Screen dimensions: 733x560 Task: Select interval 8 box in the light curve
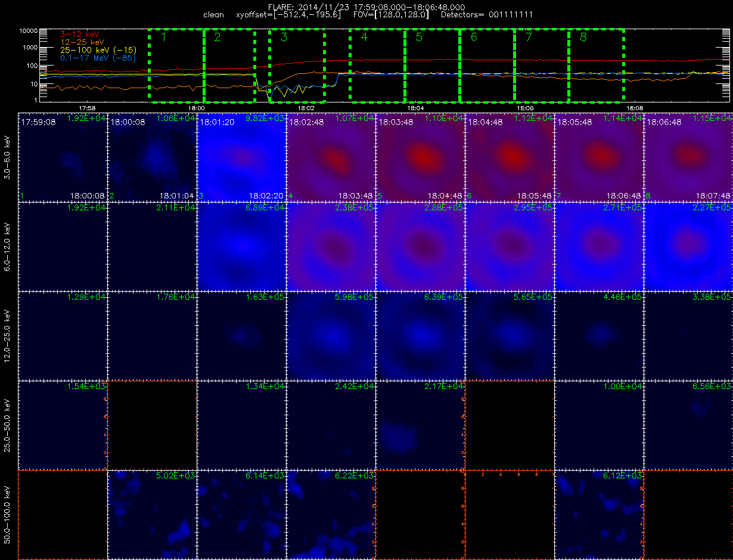click(597, 64)
